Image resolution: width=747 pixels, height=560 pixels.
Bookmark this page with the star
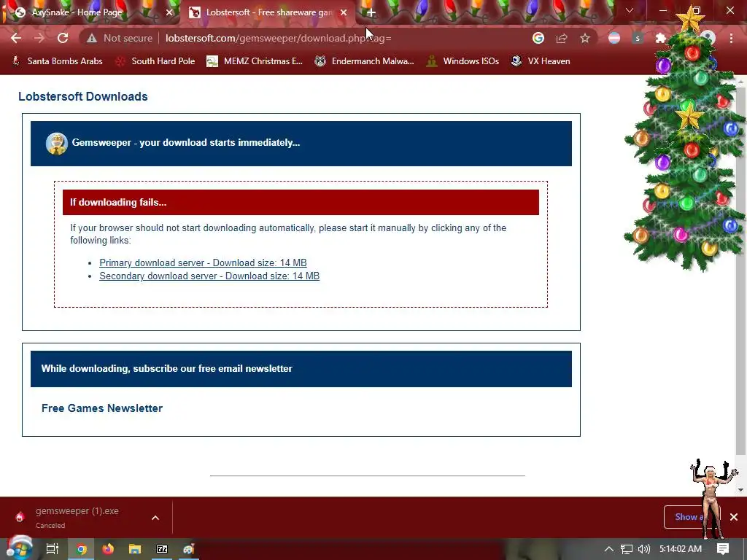(x=585, y=38)
